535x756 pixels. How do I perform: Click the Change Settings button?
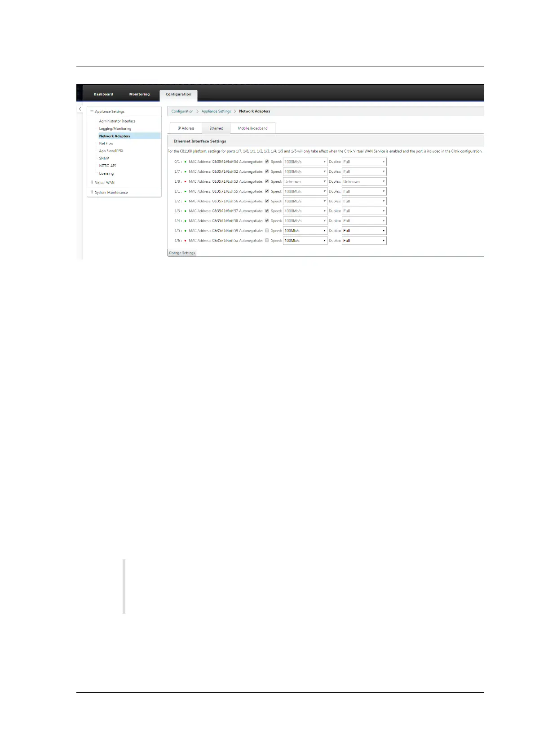182,253
